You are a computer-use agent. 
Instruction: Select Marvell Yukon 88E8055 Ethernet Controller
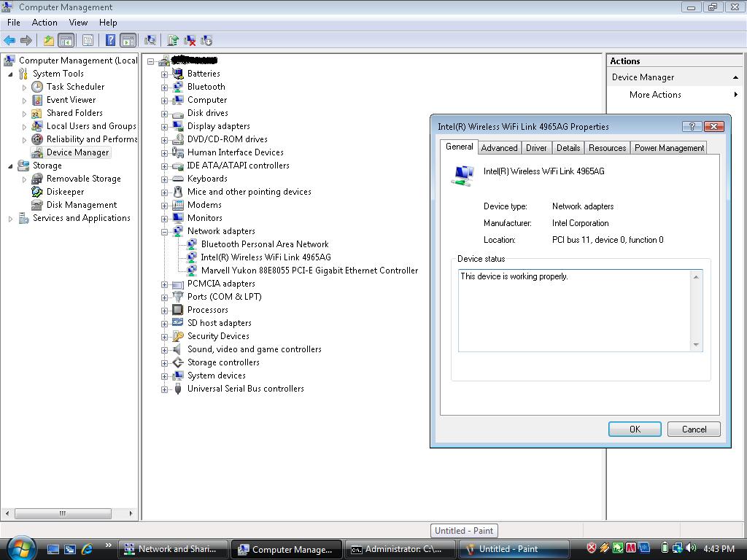(309, 271)
